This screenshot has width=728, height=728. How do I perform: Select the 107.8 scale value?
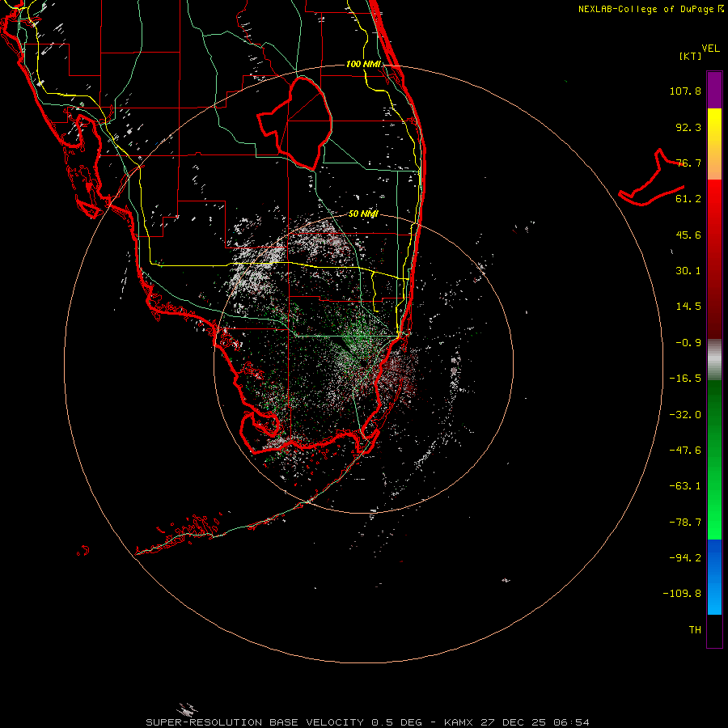pos(685,91)
